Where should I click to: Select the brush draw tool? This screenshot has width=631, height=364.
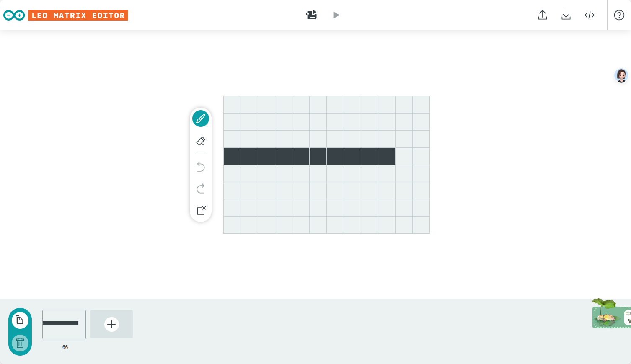[x=201, y=119]
